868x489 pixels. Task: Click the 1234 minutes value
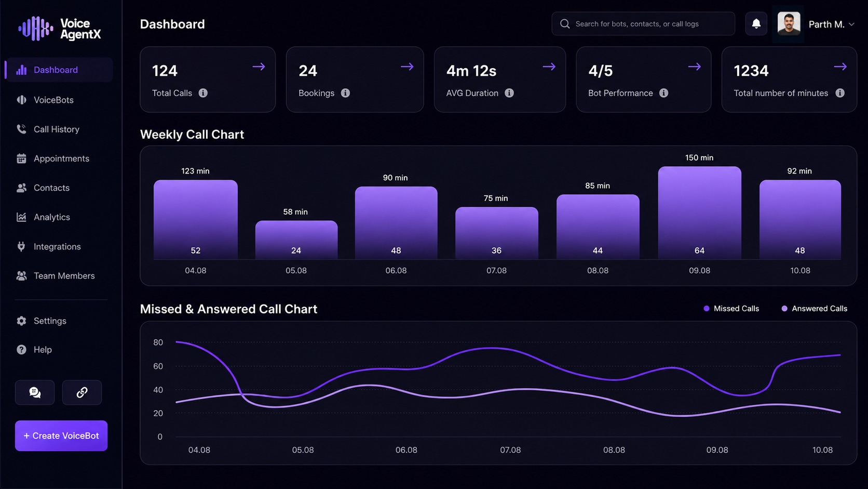[751, 71]
